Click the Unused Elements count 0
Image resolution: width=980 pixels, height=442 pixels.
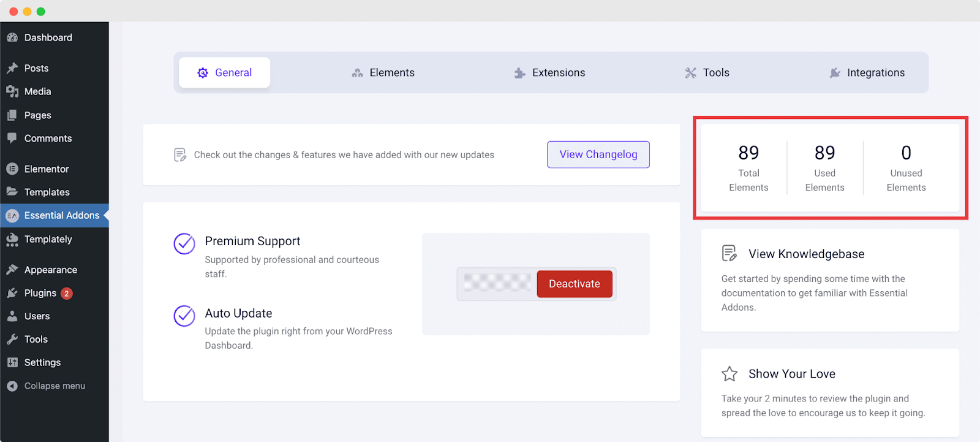tap(906, 152)
